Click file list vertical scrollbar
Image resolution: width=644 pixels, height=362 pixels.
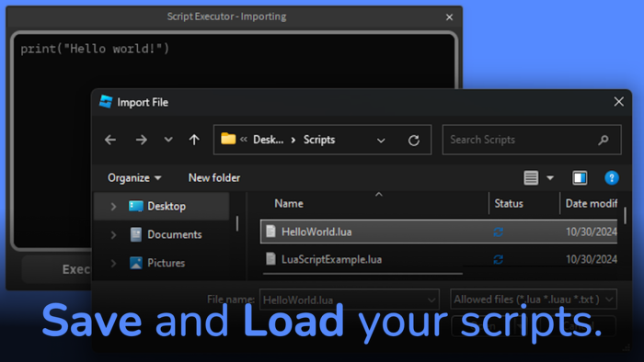[x=625, y=216]
